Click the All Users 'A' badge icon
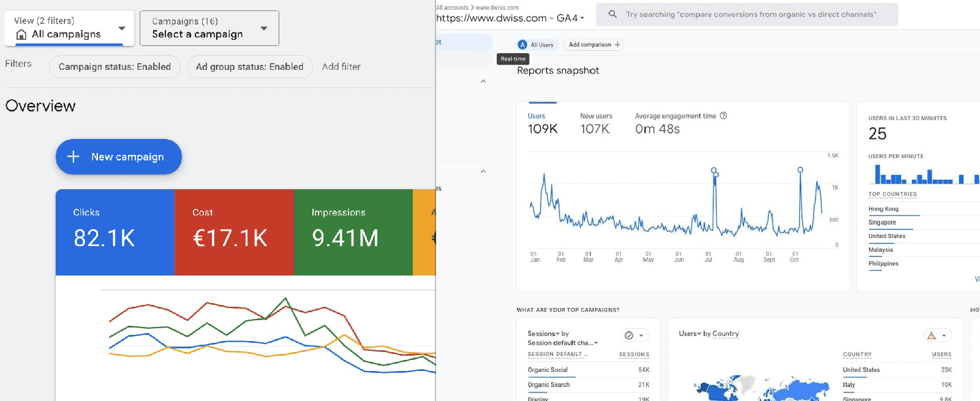The image size is (980, 401). coord(522,45)
